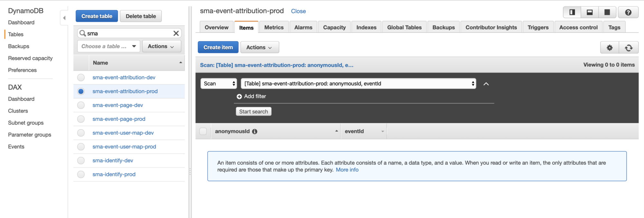Click the table search input field
Screen dimensions: 644x218
(x=129, y=33)
